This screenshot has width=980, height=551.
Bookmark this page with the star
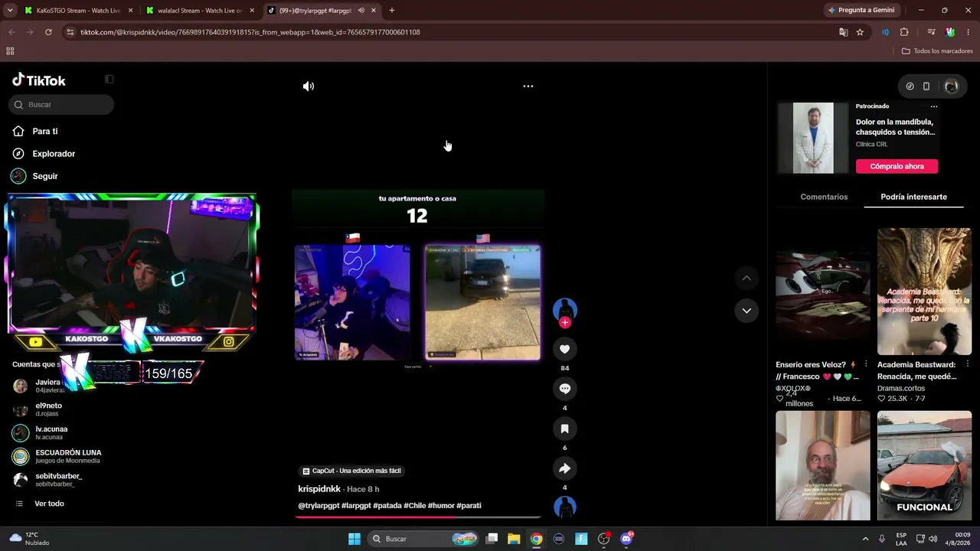860,32
